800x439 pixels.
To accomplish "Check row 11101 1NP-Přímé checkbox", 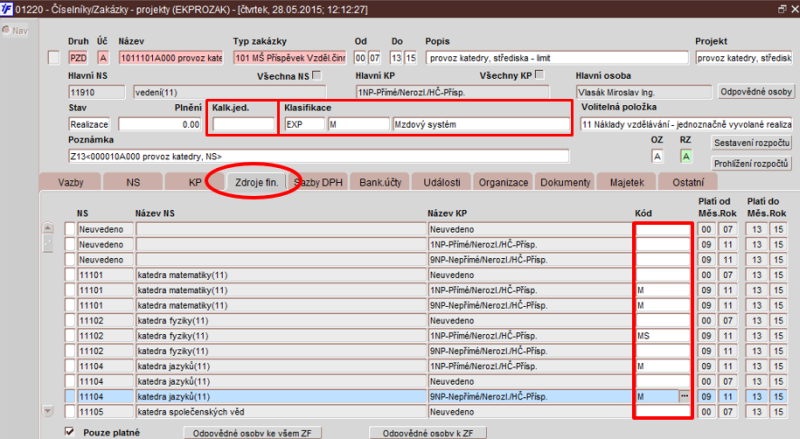I will [70, 290].
